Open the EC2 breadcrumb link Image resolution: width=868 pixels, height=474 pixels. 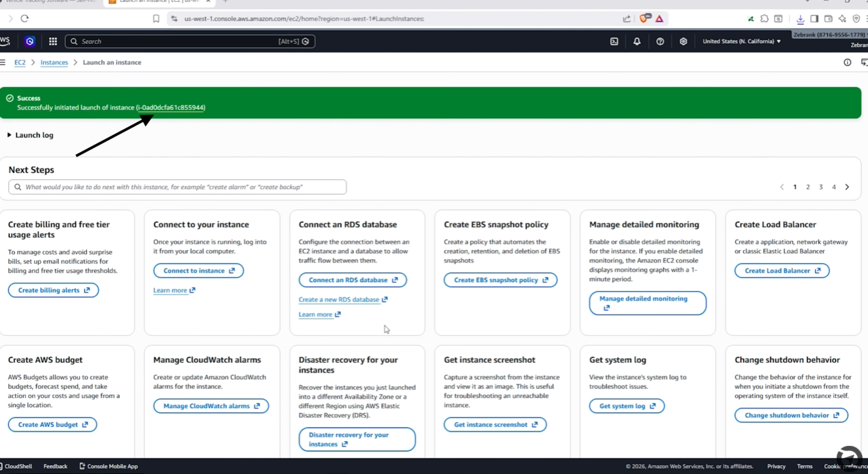[20, 62]
